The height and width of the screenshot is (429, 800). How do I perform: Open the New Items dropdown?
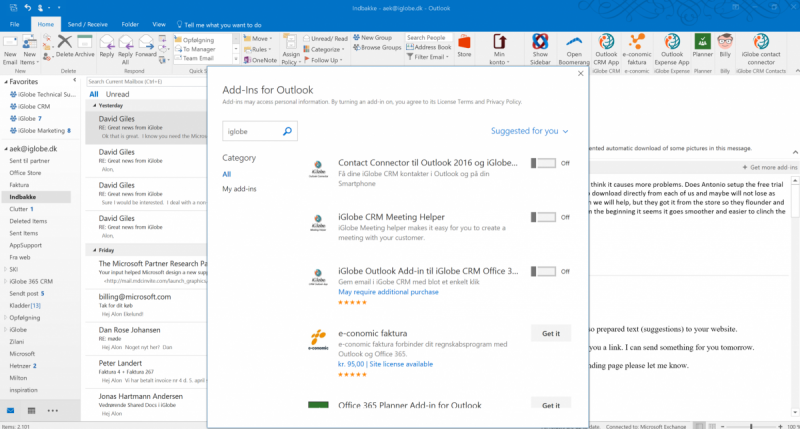(29, 50)
